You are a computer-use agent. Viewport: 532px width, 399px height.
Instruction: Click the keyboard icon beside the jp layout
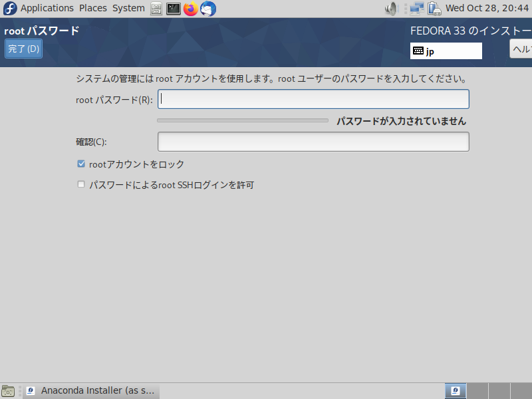pos(418,51)
